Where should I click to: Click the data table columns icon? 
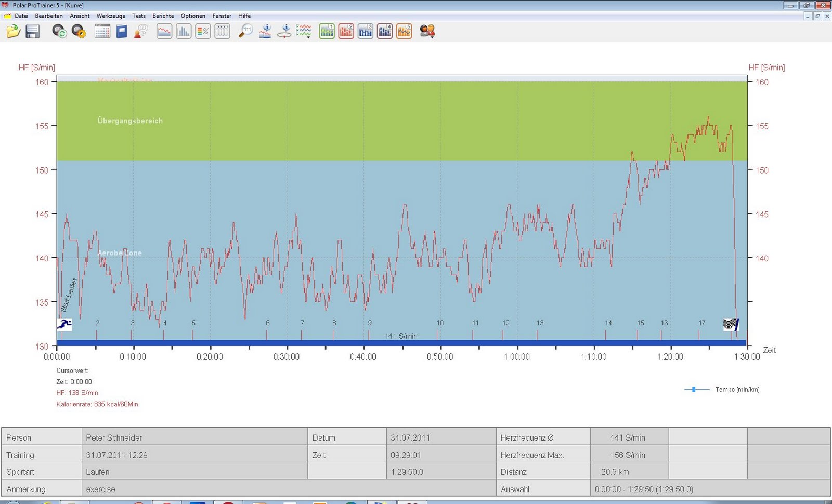click(222, 31)
